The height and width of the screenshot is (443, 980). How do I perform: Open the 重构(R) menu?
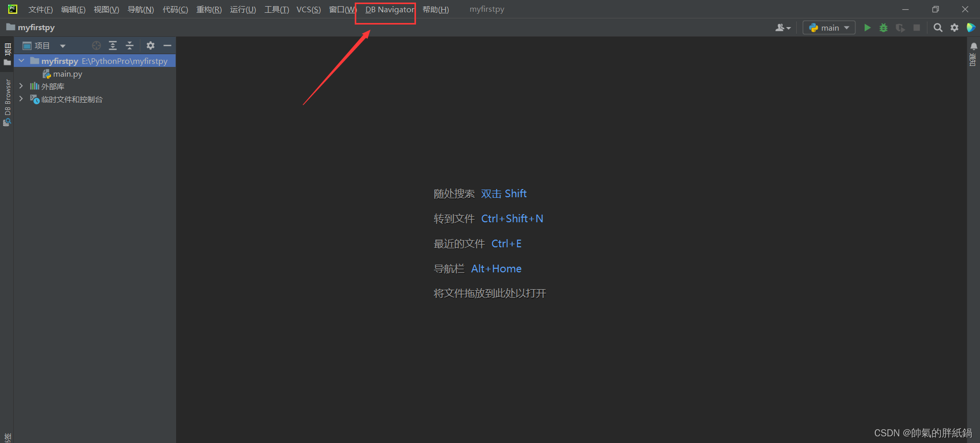click(209, 9)
